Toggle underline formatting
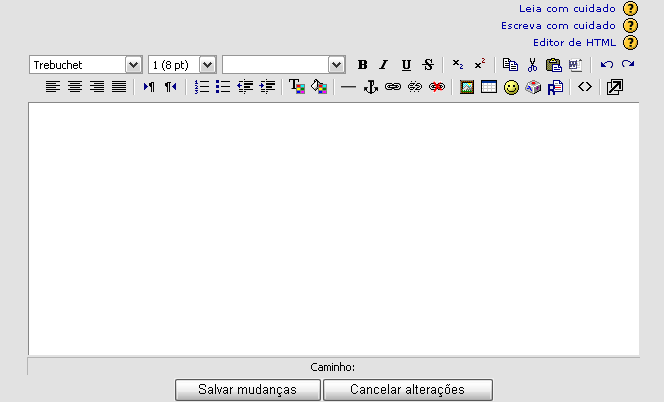Viewport: 664px width, 402px height. [406, 65]
